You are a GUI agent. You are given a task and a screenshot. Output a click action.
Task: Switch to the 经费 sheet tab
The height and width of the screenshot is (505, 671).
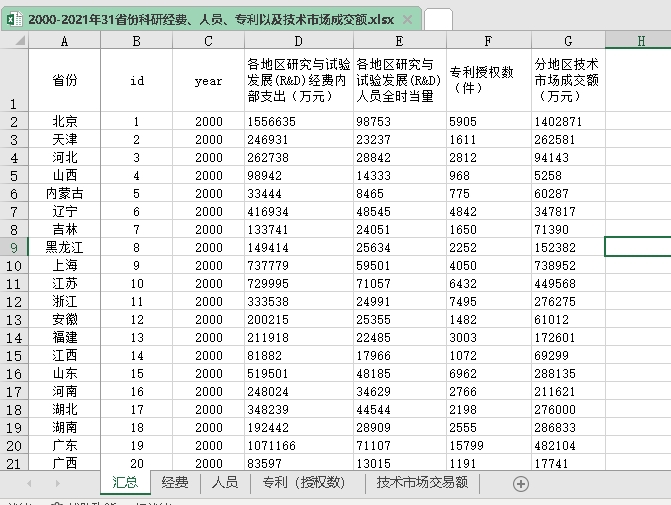click(x=175, y=482)
